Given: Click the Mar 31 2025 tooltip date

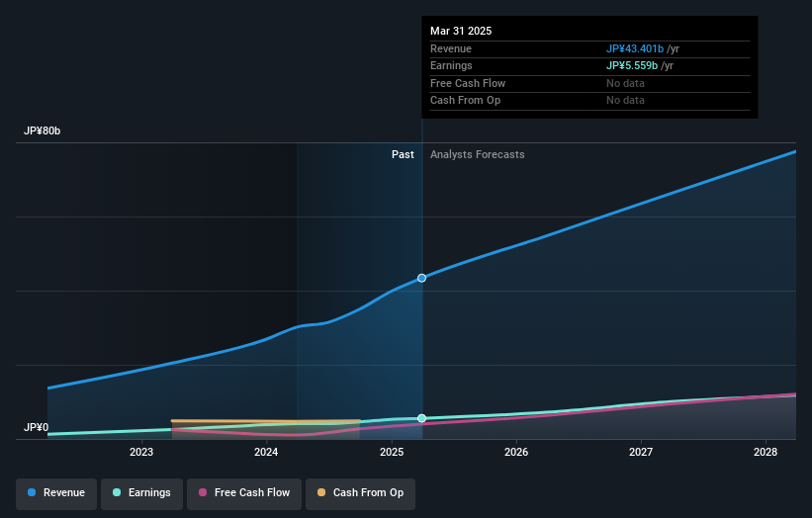Looking at the screenshot, I should pos(461,31).
